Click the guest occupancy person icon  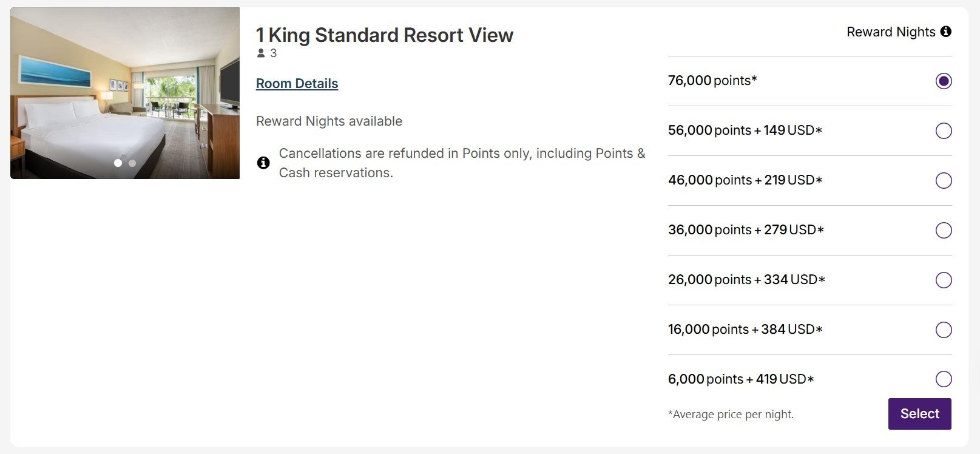coord(261,53)
